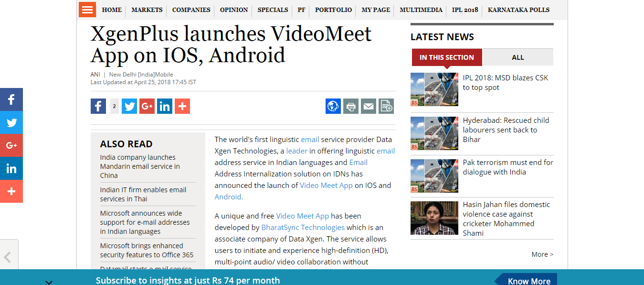Open the MARKETS menu item

tap(147, 10)
